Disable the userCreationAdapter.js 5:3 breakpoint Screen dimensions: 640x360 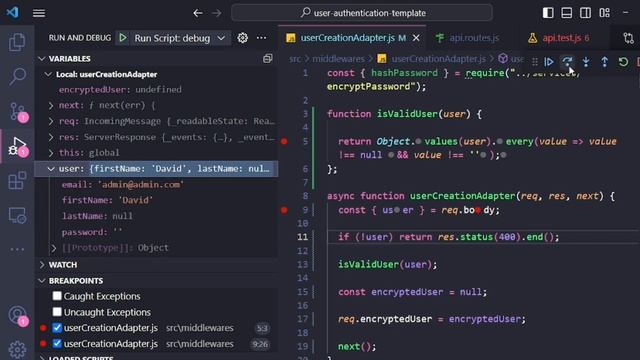(x=57, y=328)
